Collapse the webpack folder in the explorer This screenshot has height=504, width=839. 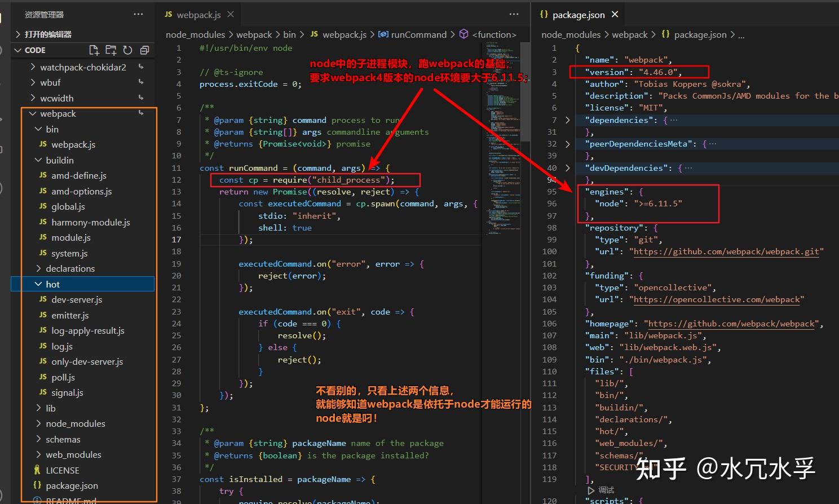[32, 113]
